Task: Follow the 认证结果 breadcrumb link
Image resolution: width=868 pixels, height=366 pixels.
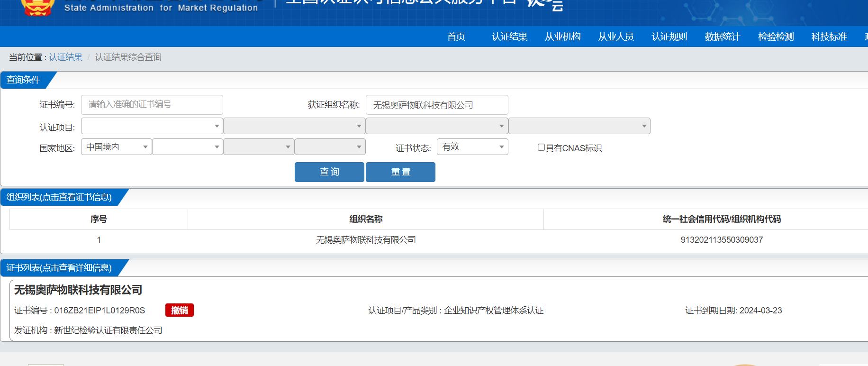Action: (66, 57)
